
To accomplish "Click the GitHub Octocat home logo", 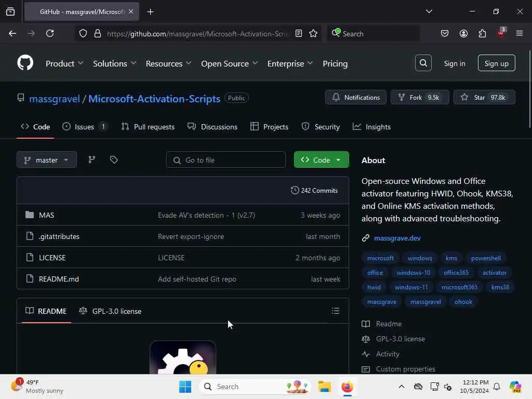I will coord(25,63).
